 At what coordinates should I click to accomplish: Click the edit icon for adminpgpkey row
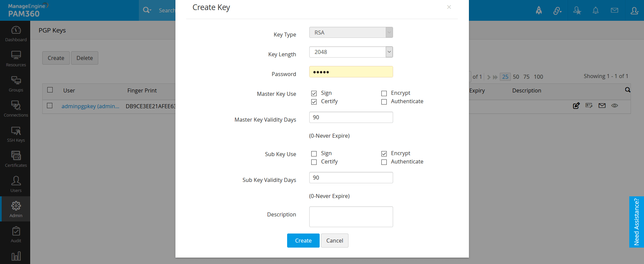click(576, 106)
